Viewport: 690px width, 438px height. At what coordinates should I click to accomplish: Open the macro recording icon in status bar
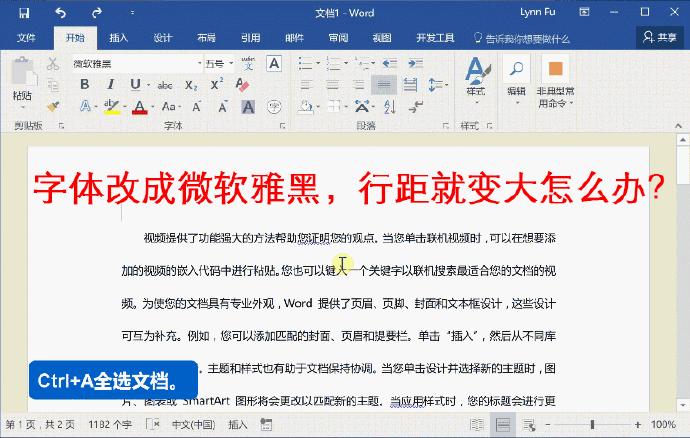pyautogui.click(x=266, y=424)
